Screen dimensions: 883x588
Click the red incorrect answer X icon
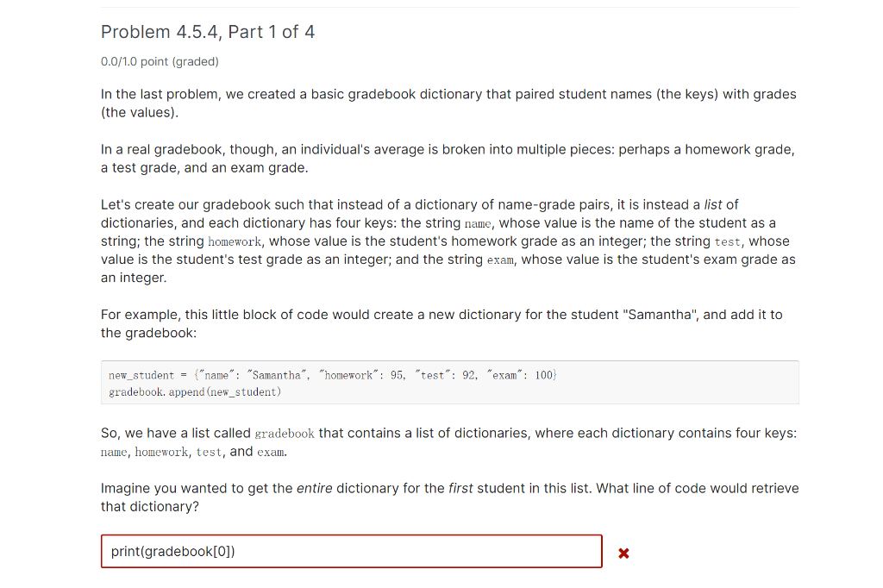(623, 553)
